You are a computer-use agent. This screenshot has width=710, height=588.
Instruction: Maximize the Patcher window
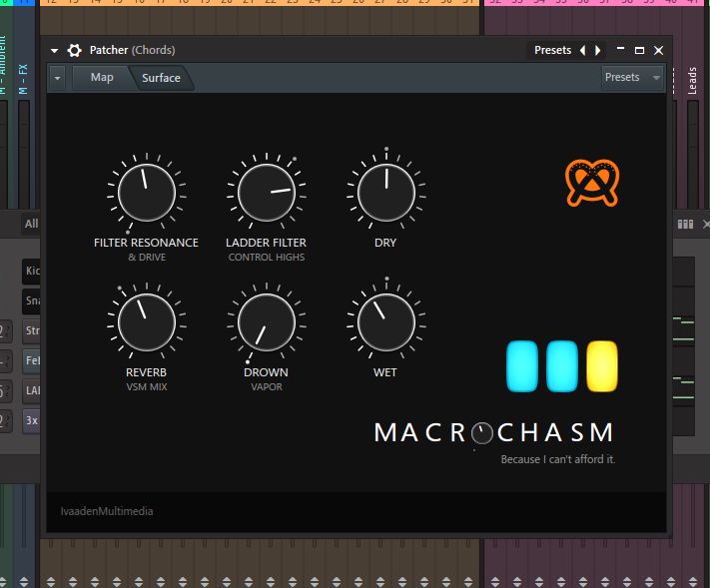click(x=639, y=50)
